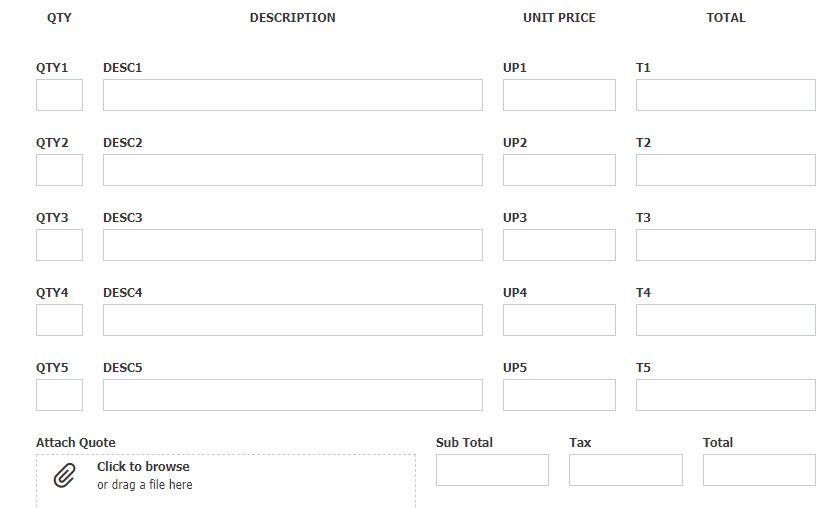The image size is (835, 508).
Task: Select the T5 total field
Action: pyautogui.click(x=725, y=395)
